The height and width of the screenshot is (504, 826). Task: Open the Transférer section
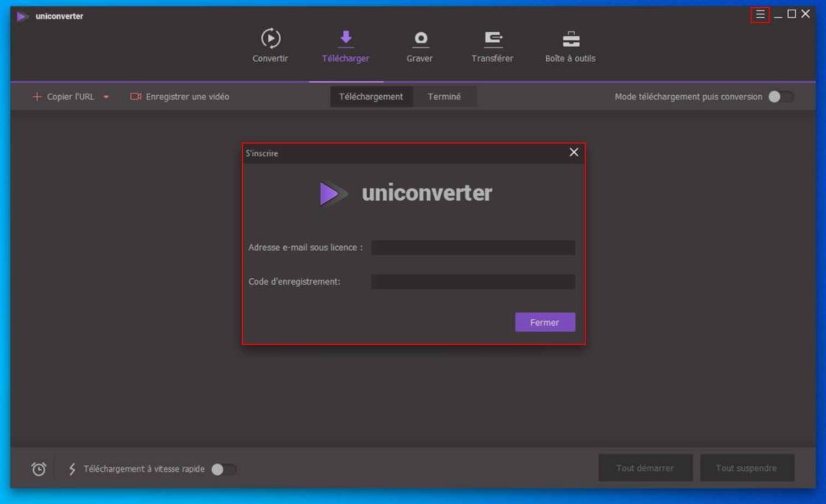pyautogui.click(x=492, y=46)
